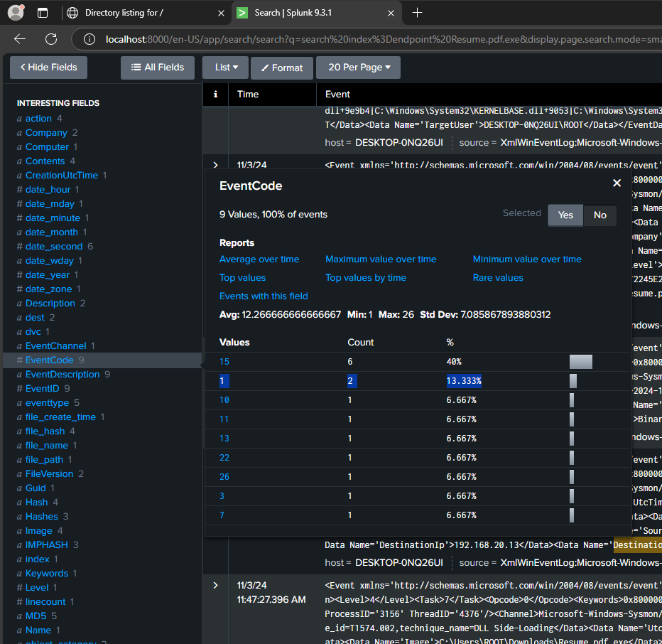Open the Top values by time report
The width and height of the screenshot is (662, 644).
[x=365, y=278]
